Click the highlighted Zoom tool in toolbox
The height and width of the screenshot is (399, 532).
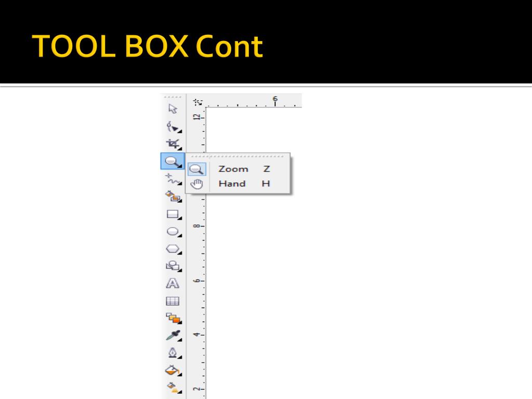(172, 161)
